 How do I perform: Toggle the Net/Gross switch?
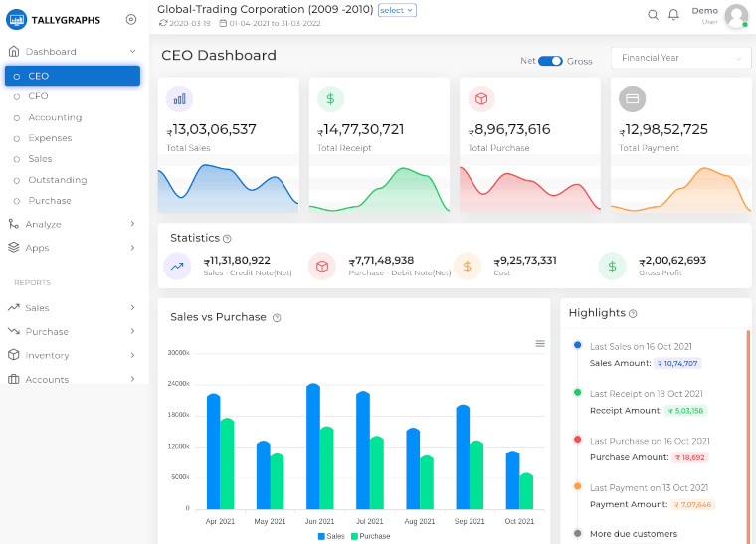click(550, 61)
